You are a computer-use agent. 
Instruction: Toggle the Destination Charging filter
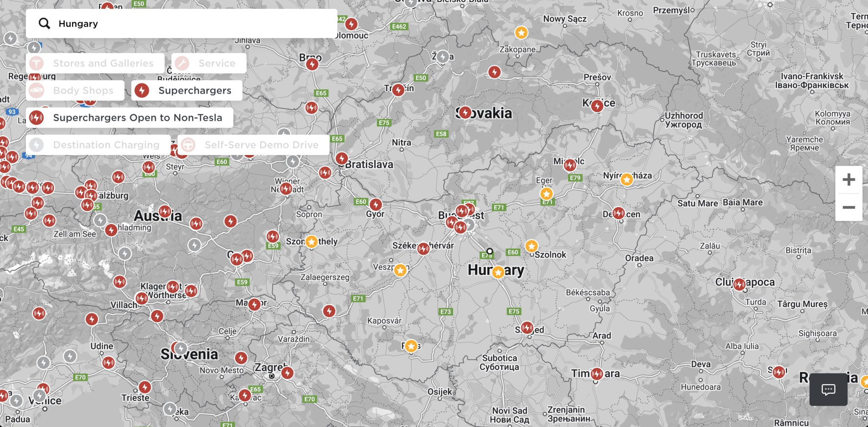(98, 144)
